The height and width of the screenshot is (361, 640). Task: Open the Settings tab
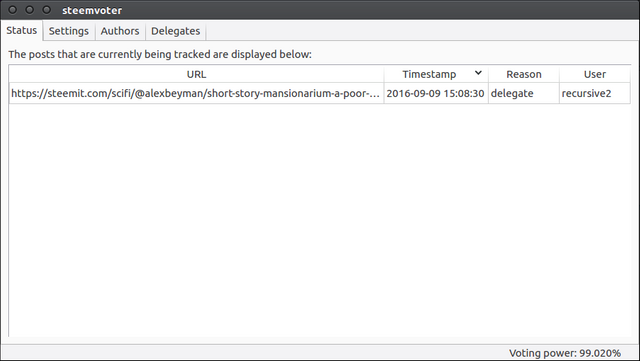tap(69, 31)
